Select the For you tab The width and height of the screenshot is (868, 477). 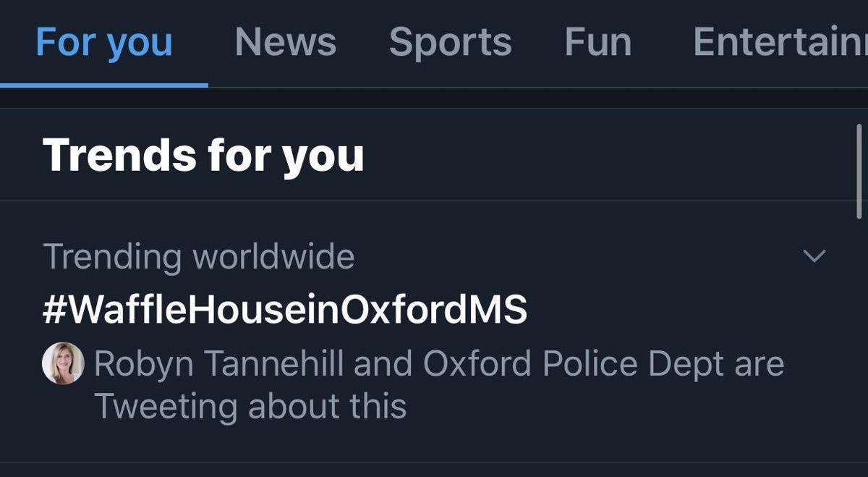point(104,41)
